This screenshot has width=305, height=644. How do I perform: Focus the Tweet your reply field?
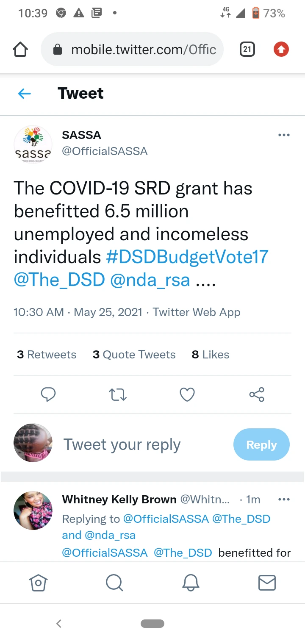pyautogui.click(x=122, y=445)
